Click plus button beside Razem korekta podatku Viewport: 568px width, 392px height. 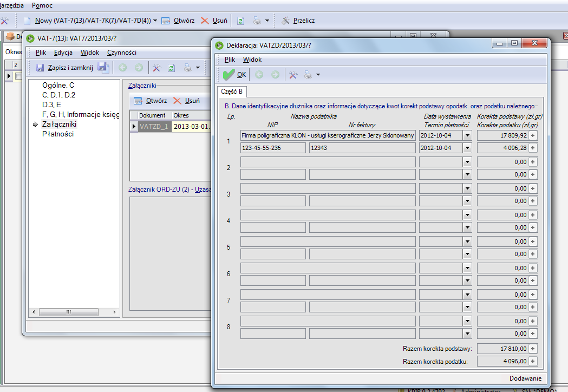[533, 361]
